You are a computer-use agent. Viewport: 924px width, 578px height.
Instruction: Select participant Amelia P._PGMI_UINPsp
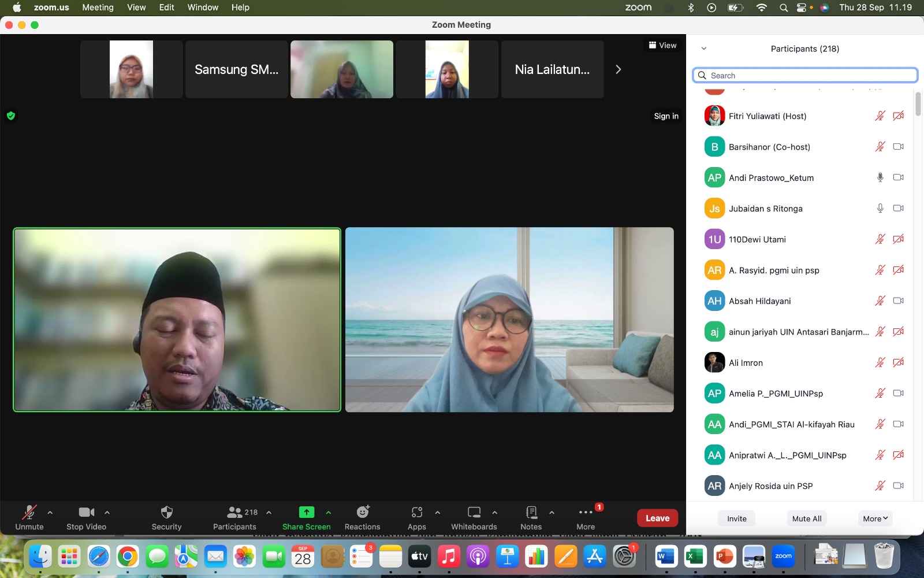coord(800,393)
